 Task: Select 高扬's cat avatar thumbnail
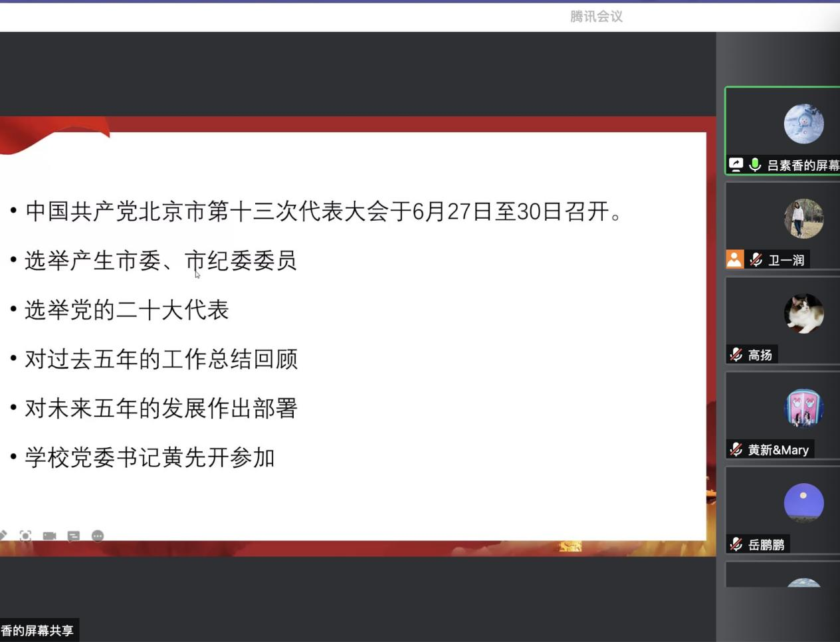[803, 314]
